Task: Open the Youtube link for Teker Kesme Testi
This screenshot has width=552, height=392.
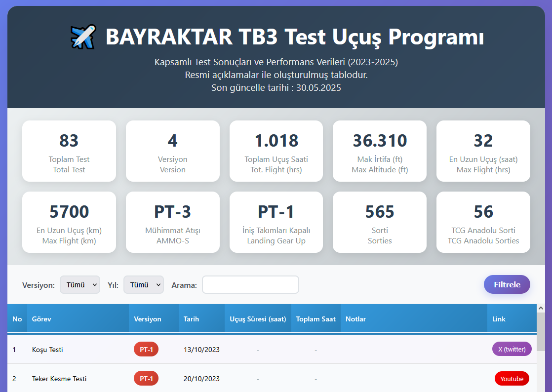Action: (512, 379)
